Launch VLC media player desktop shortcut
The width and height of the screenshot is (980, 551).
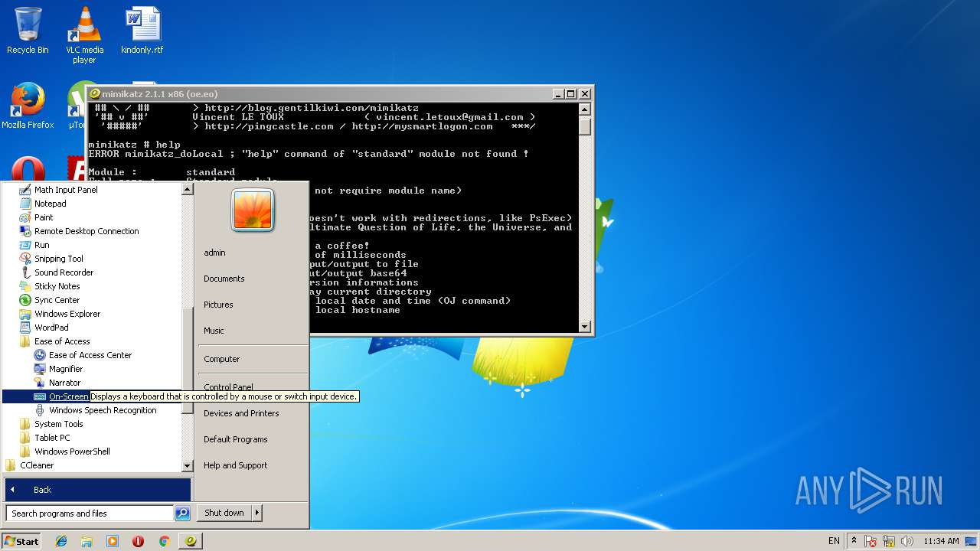tap(84, 35)
